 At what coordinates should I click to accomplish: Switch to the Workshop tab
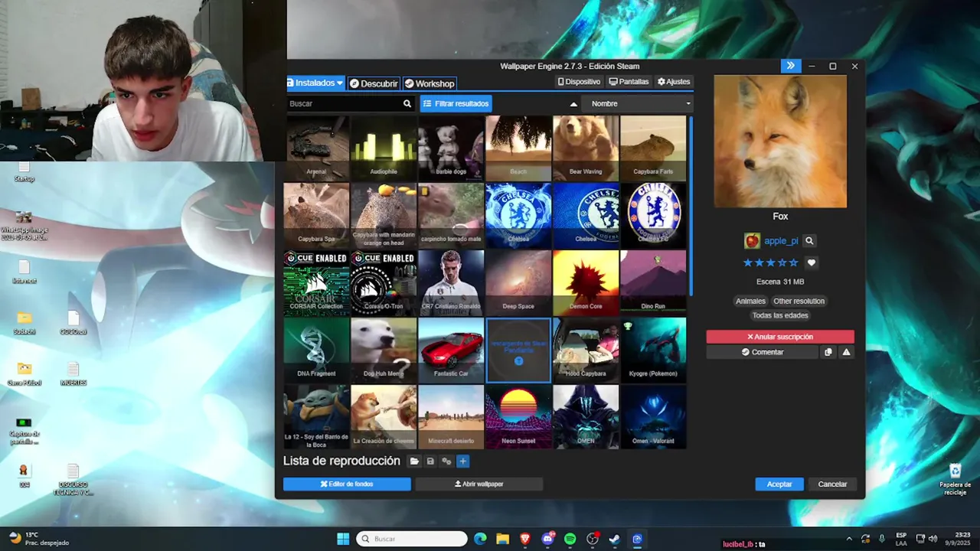click(x=430, y=83)
